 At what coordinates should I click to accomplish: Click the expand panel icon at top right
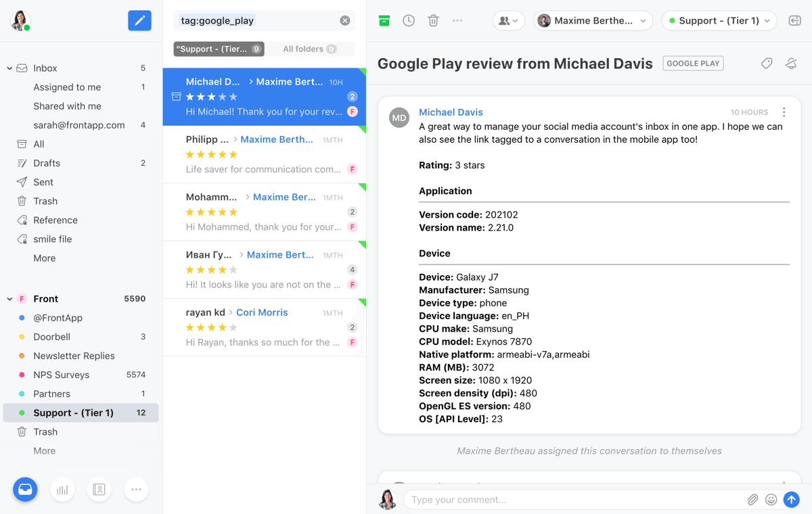coord(795,21)
